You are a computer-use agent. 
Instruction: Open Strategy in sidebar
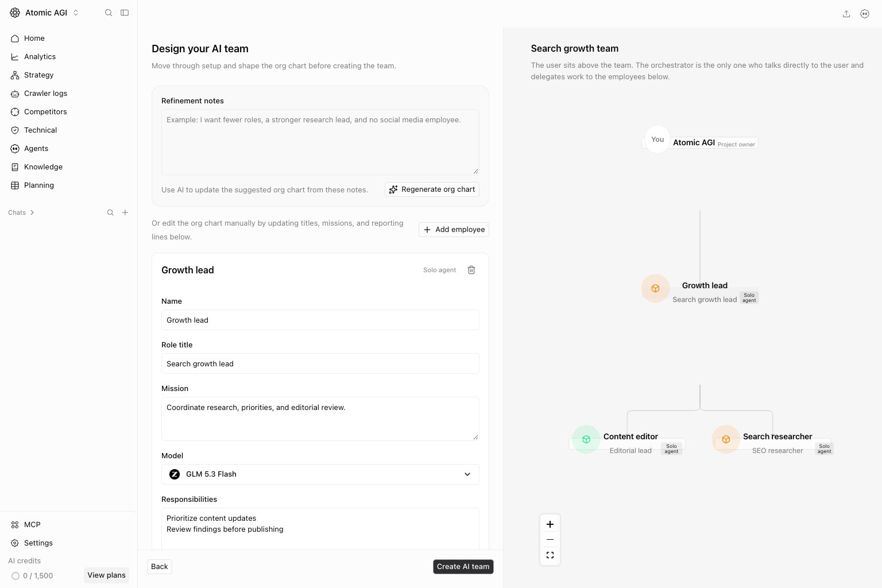point(69,75)
